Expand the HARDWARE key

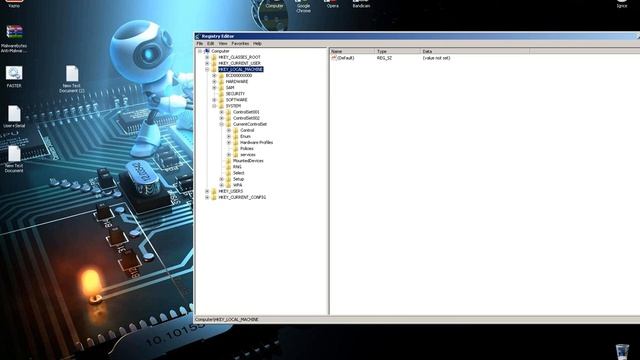[215, 82]
